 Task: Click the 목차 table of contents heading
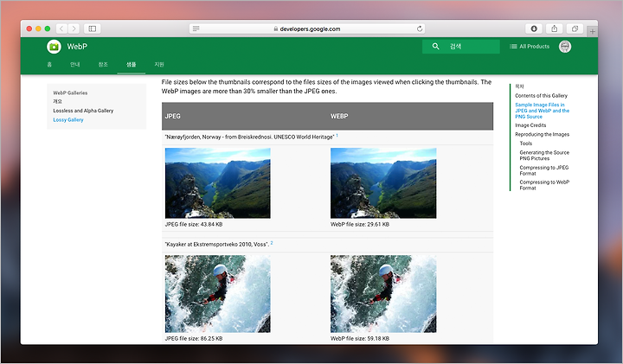[519, 86]
